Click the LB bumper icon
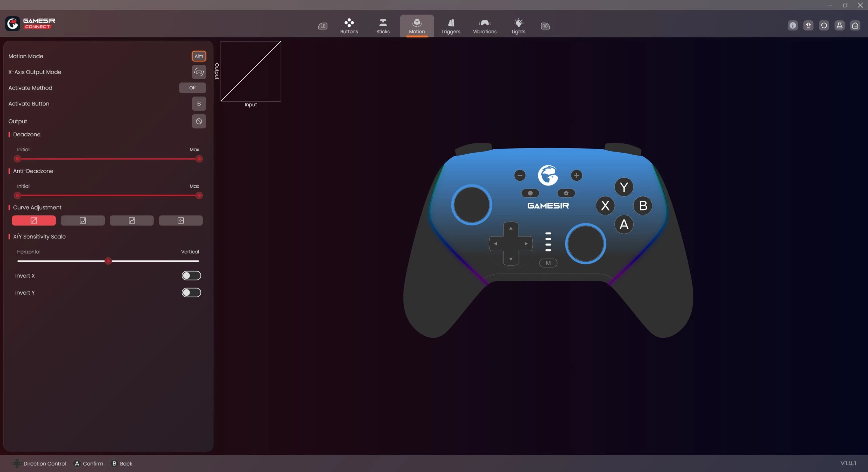Image resolution: width=868 pixels, height=472 pixels. coord(322,26)
